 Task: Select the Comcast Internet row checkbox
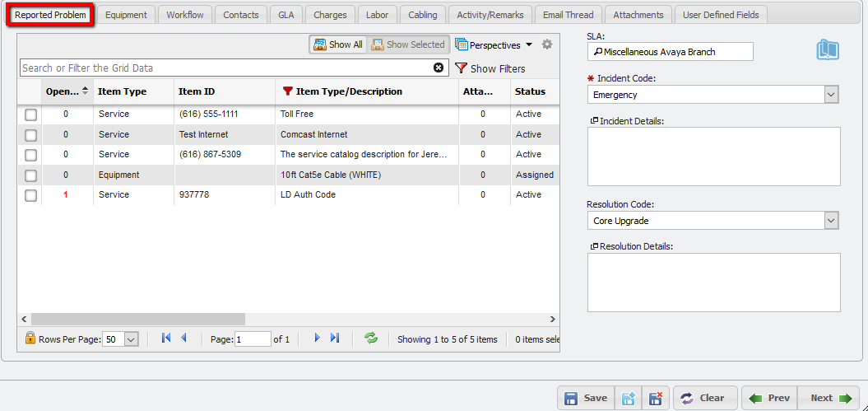tap(30, 135)
